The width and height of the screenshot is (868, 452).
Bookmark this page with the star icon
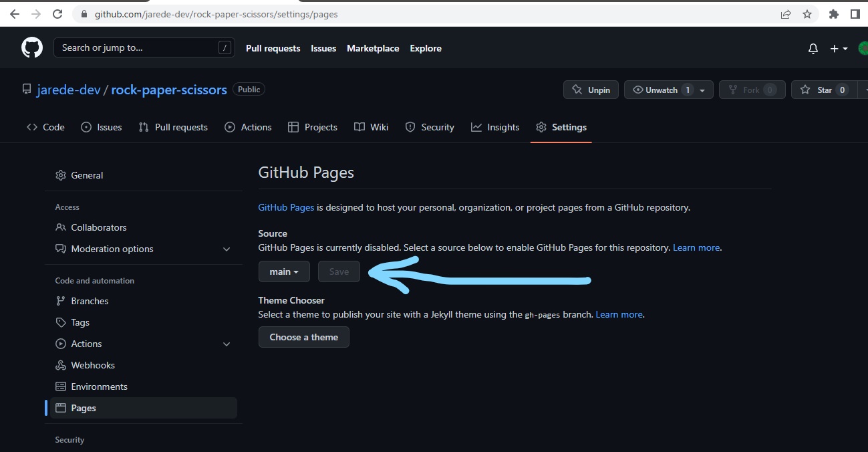point(807,14)
